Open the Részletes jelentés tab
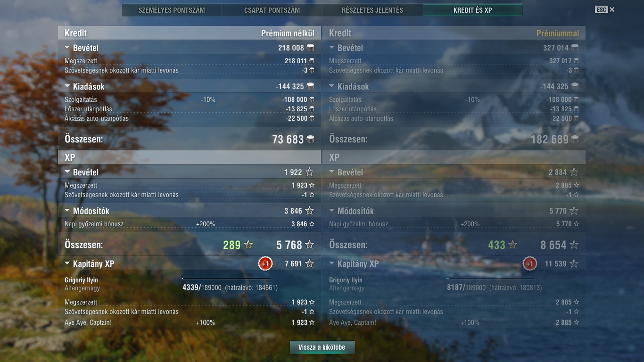 click(372, 10)
